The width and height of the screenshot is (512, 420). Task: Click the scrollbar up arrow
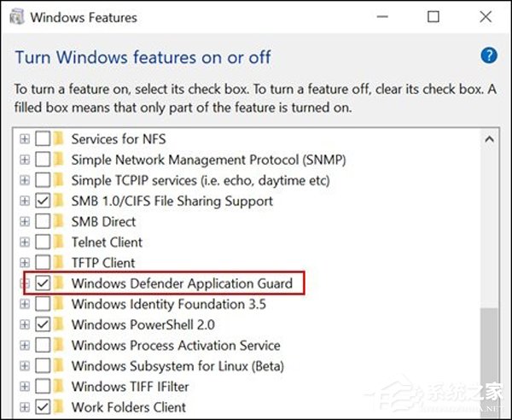[x=489, y=139]
